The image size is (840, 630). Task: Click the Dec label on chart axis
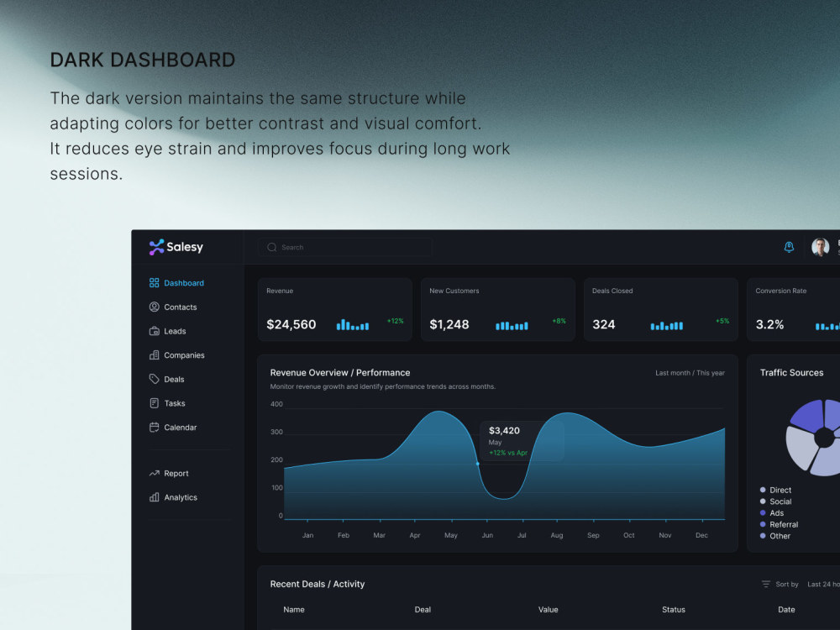coord(701,535)
